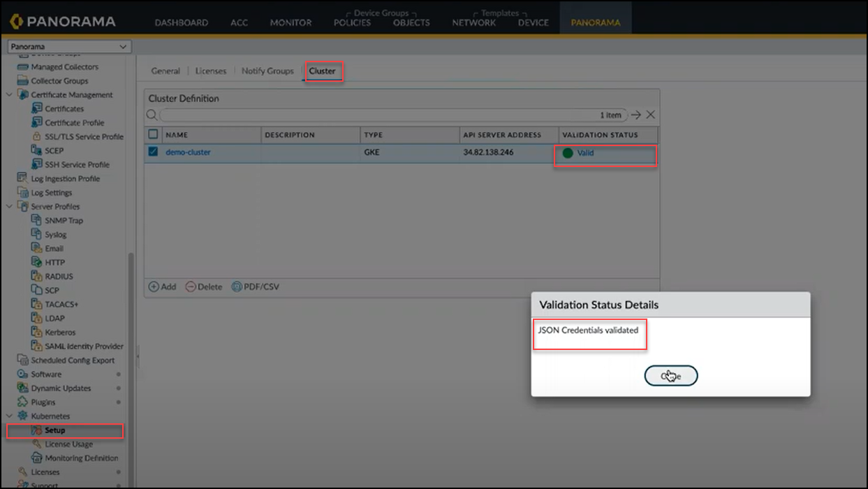Click the Delete minus icon below the table

(x=191, y=287)
